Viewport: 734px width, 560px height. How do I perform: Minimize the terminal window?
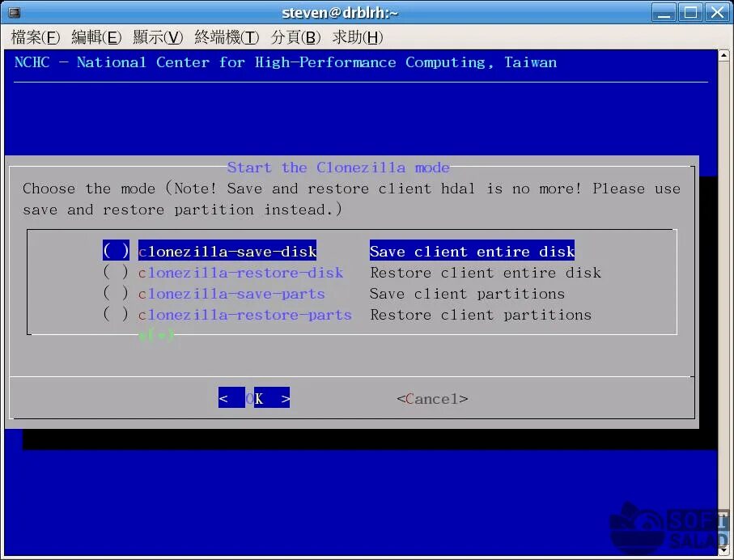pos(664,12)
